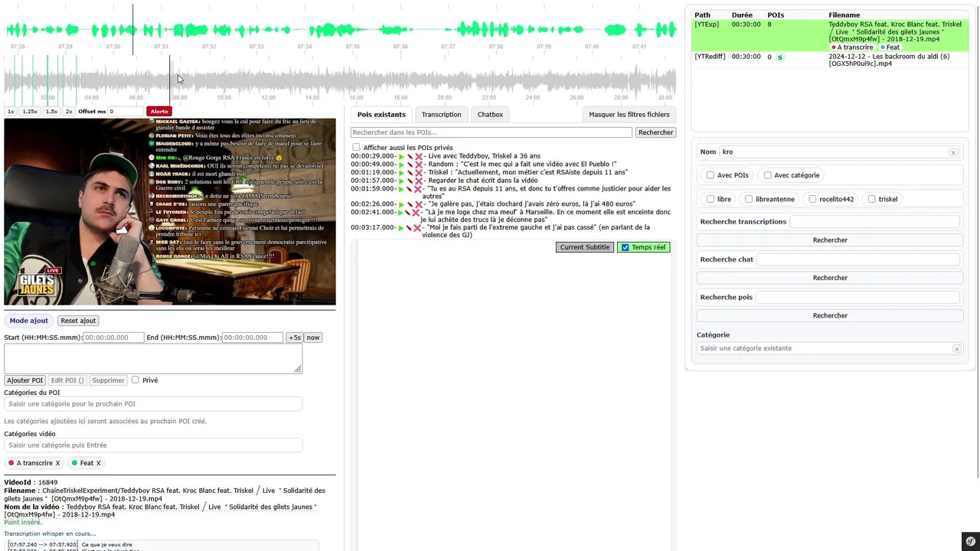Delete the 'Random' POI at 00:00:49.000
Image resolution: width=980 pixels, height=551 pixels.
[x=419, y=165]
